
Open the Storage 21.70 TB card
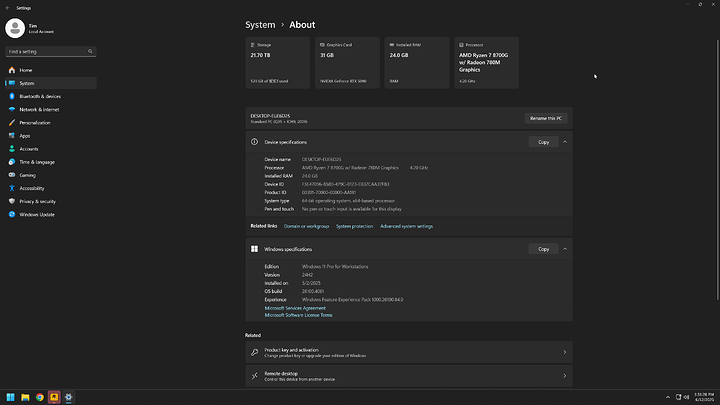278,63
